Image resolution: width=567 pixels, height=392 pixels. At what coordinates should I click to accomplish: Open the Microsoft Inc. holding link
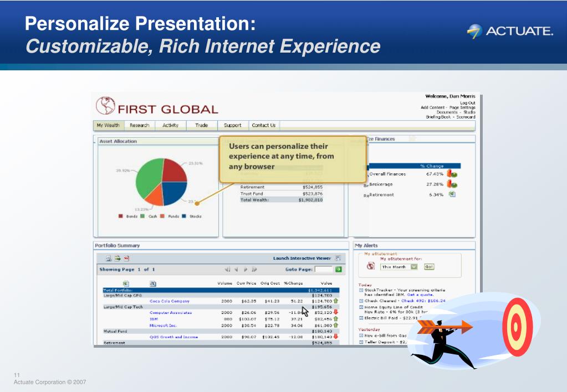point(163,326)
